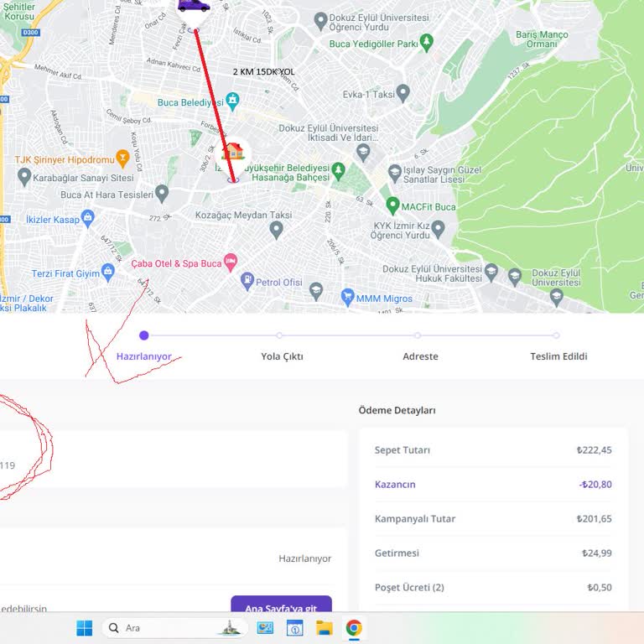644x644 pixels.
Task: Click the Hazırlanıyor order status text in the order card
Action: pos(305,558)
